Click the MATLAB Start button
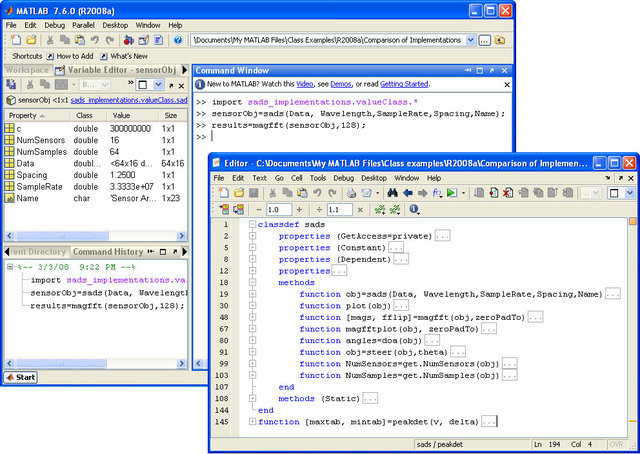 21,377
